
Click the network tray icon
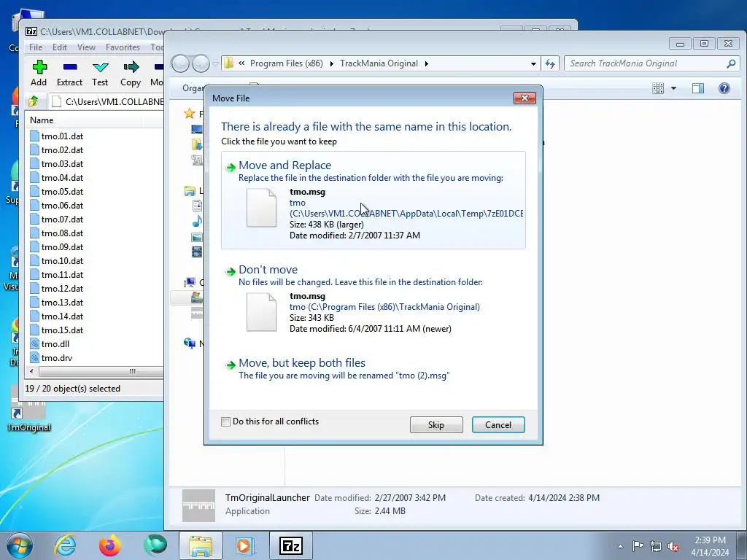point(656,546)
